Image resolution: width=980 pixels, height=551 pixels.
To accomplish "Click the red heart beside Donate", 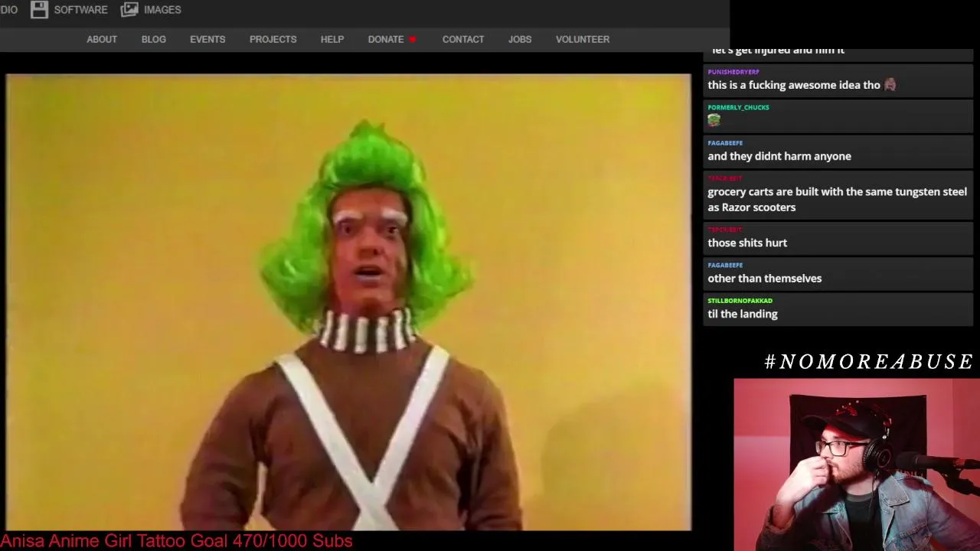I will point(413,39).
